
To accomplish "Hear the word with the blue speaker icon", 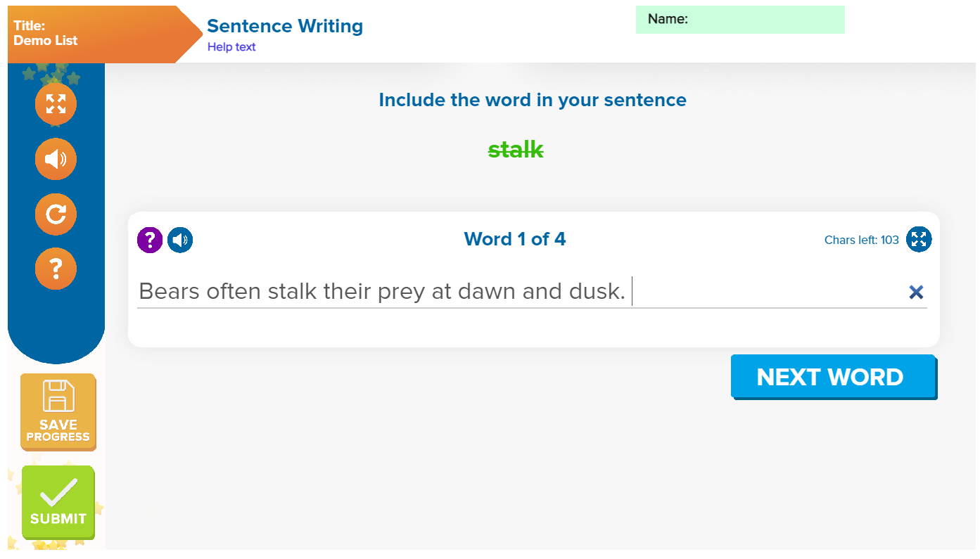I will [x=180, y=240].
